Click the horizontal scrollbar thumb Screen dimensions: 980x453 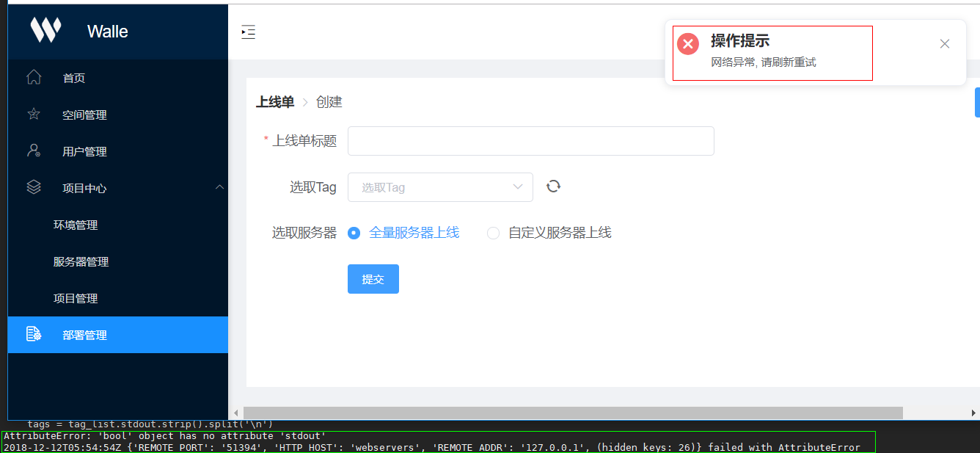click(x=573, y=413)
